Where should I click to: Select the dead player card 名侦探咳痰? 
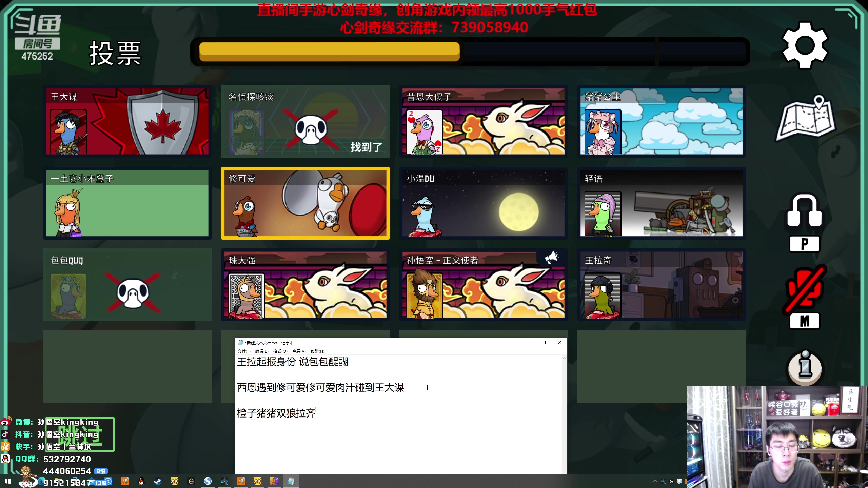click(305, 121)
